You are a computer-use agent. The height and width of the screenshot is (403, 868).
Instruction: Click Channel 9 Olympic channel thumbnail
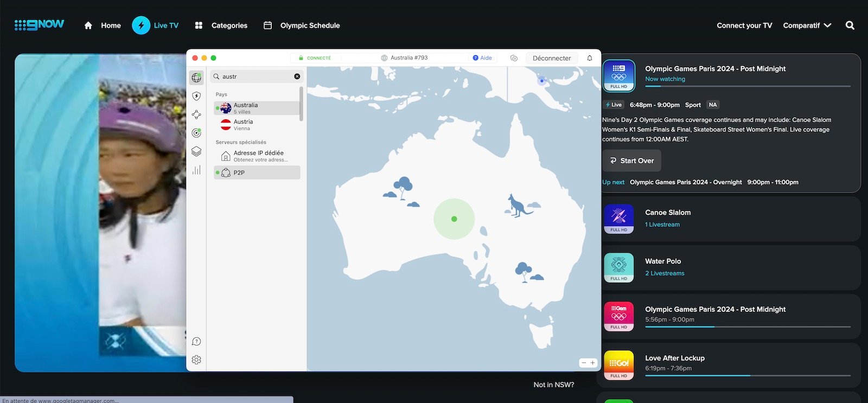(619, 76)
